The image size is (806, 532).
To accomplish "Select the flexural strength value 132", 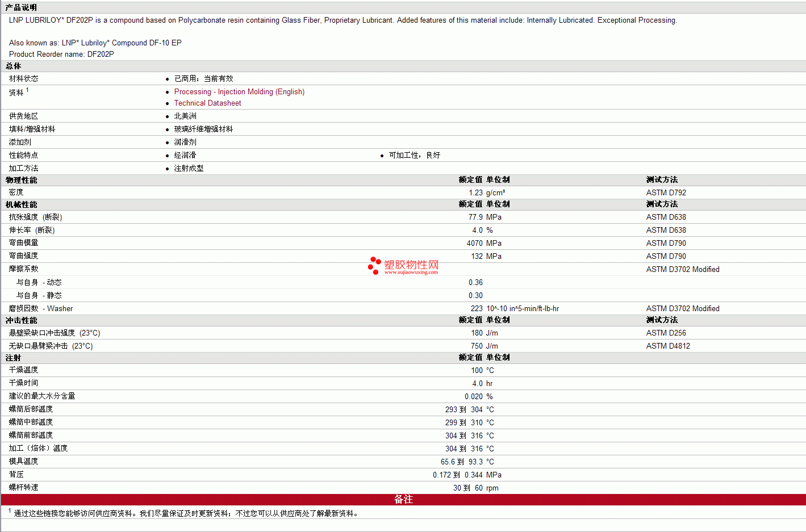I will 477,257.
